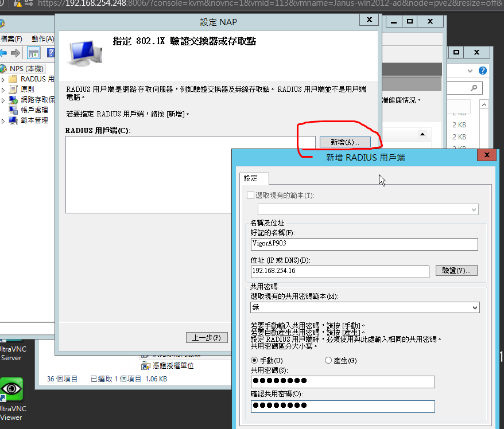Click the 驗證(V)... button
This screenshot has height=429, width=504.
point(456,270)
